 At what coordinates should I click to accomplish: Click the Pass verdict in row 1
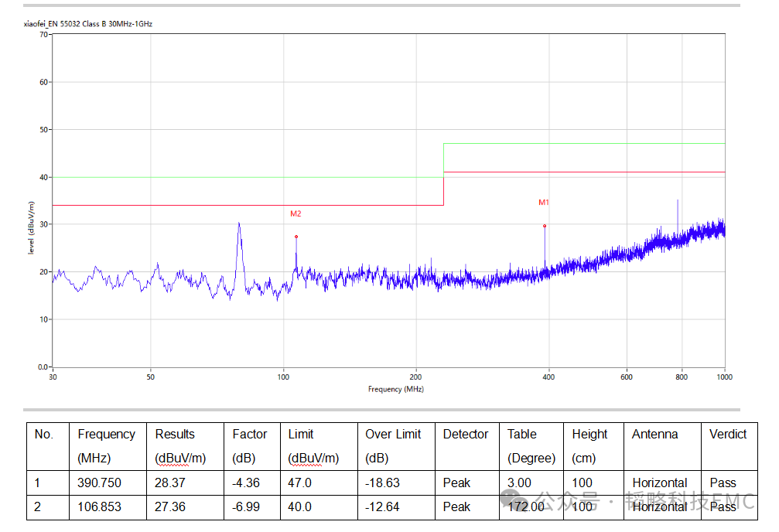(723, 483)
